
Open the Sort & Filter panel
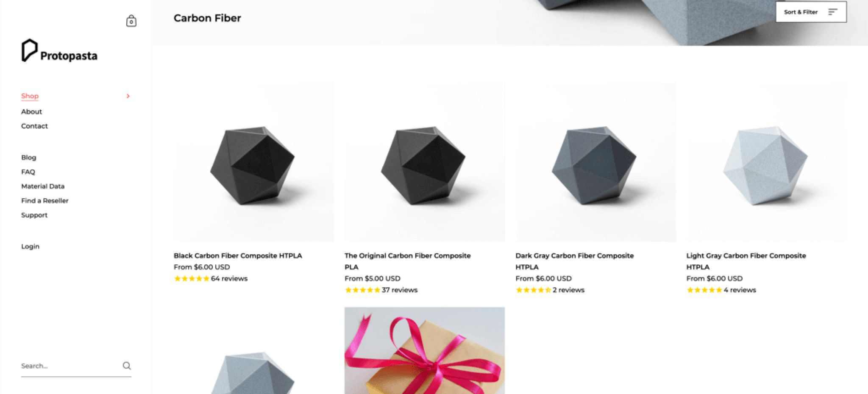point(811,12)
